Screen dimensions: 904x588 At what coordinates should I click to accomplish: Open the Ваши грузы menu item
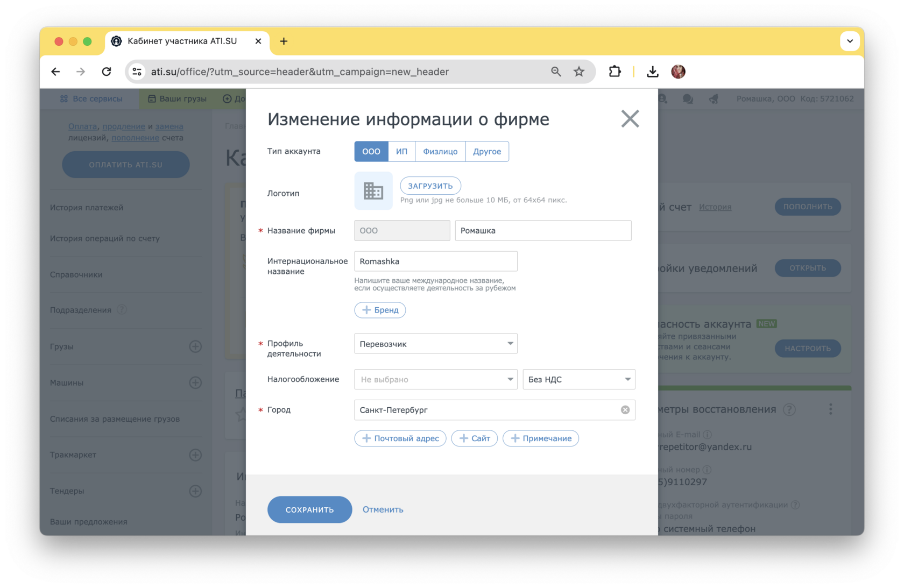(x=177, y=99)
